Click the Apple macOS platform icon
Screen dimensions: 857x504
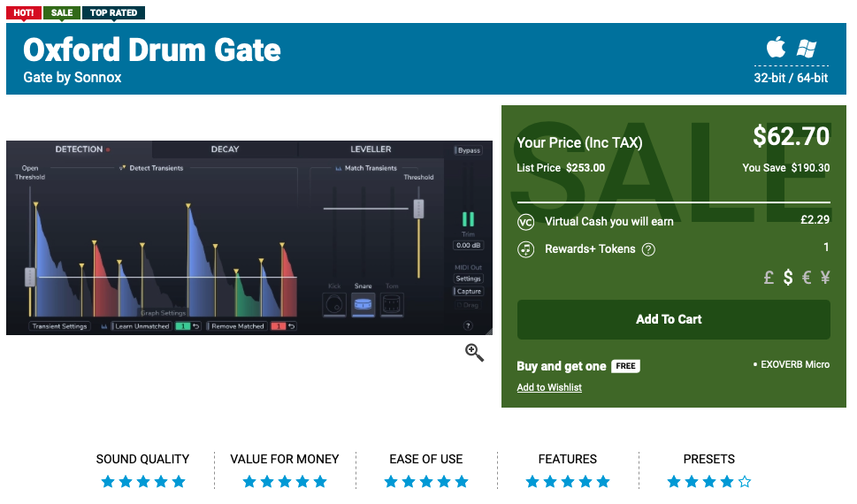[776, 47]
